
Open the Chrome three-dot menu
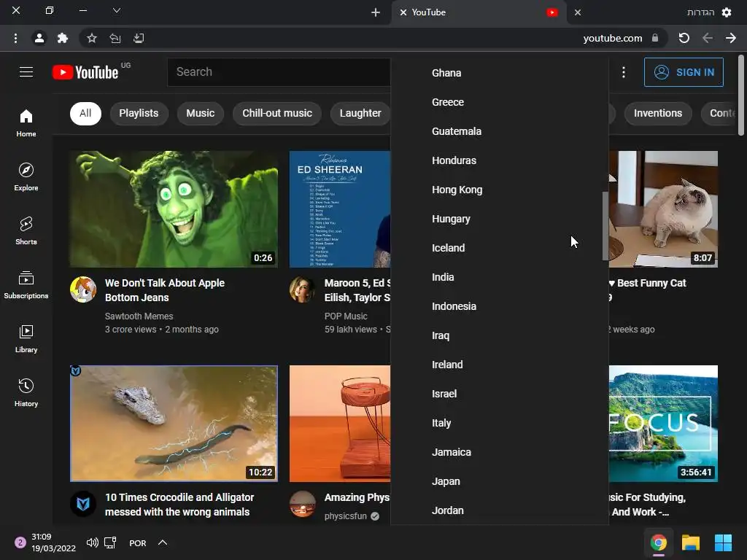click(x=16, y=38)
